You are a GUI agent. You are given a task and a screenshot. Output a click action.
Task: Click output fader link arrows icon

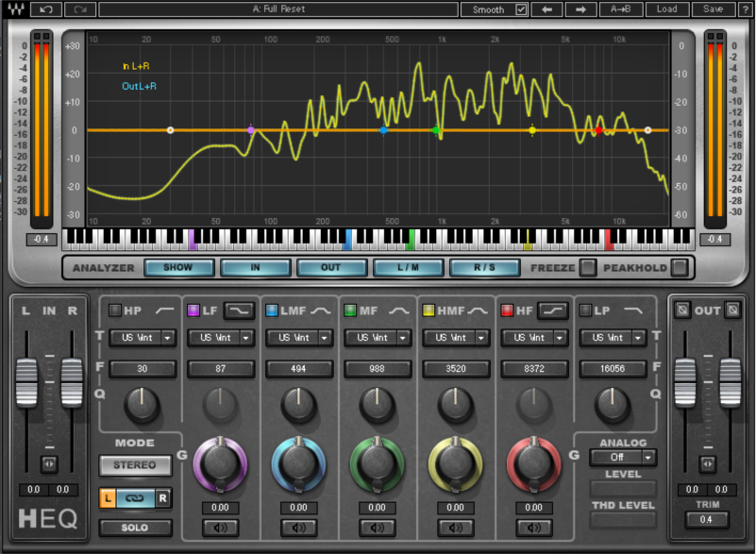coord(707,463)
